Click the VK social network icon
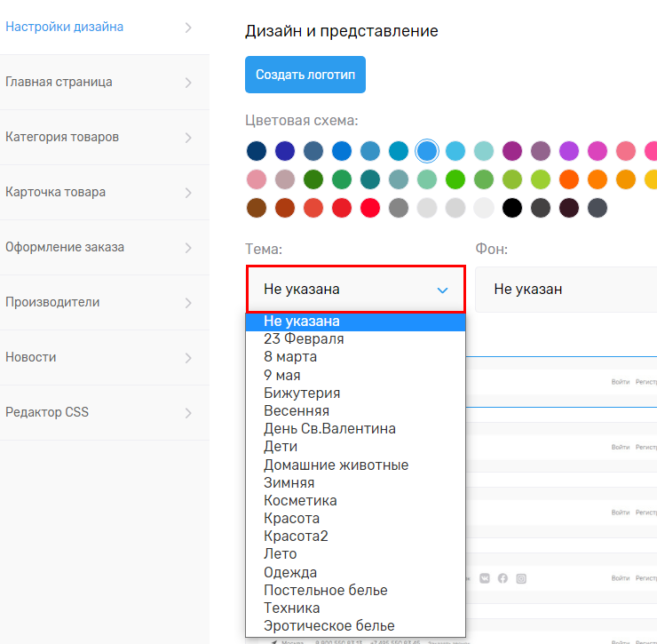The image size is (657, 644). pos(485,578)
